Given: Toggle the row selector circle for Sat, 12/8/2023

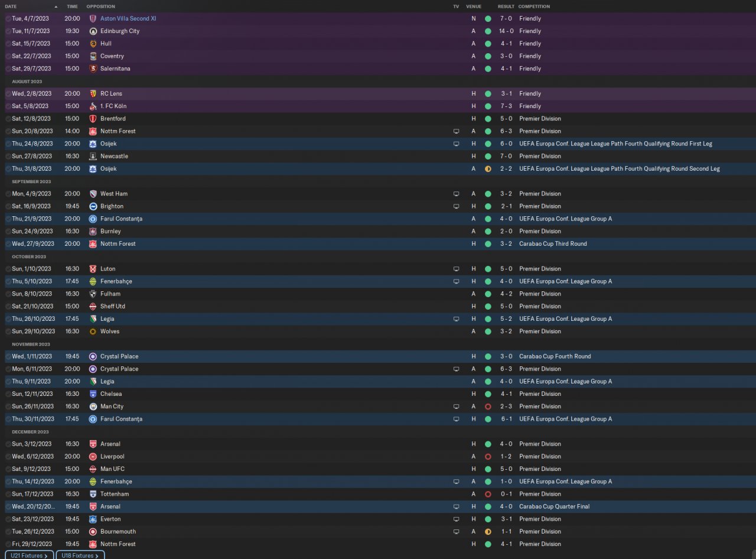Looking at the screenshot, I should coord(8,119).
